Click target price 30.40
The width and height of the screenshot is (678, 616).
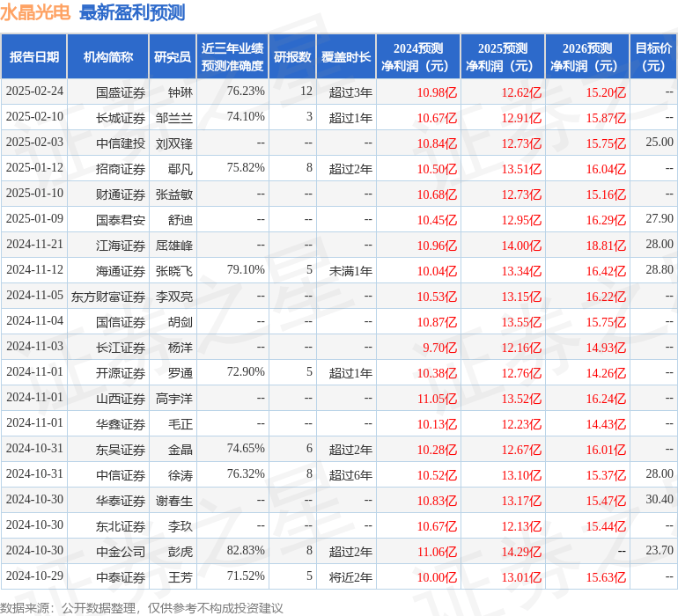coord(660,499)
